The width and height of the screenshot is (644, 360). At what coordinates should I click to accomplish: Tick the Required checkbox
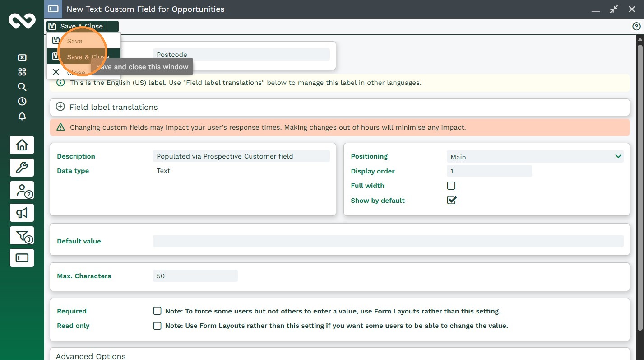157,311
